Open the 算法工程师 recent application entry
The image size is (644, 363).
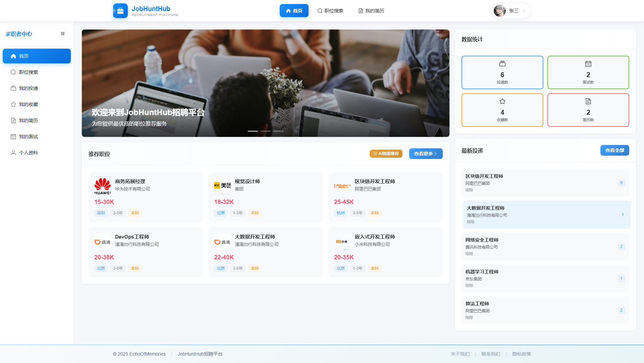coord(545,310)
